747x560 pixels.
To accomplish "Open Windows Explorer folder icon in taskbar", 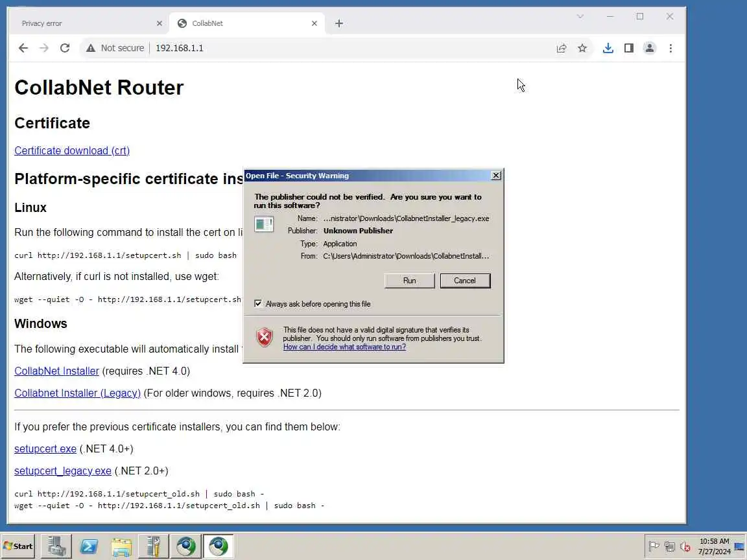I will click(121, 546).
